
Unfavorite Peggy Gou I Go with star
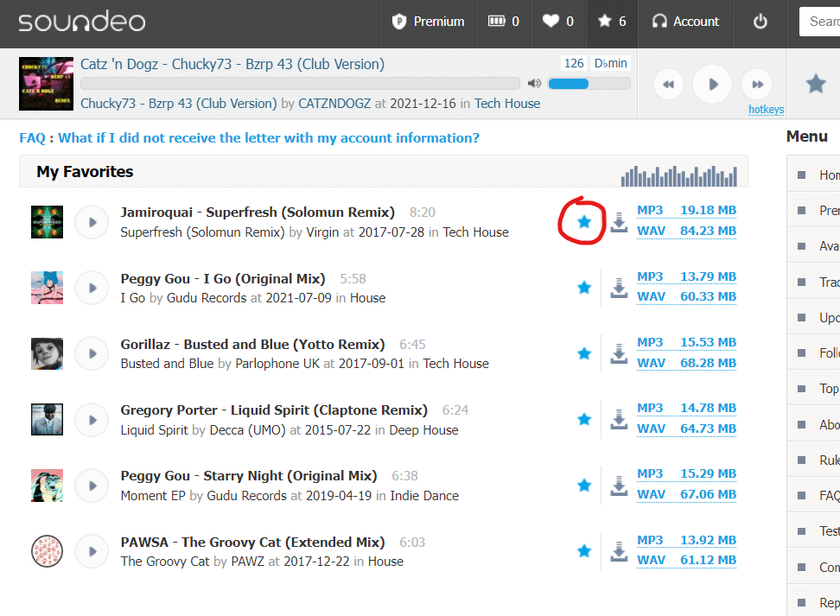tap(584, 288)
